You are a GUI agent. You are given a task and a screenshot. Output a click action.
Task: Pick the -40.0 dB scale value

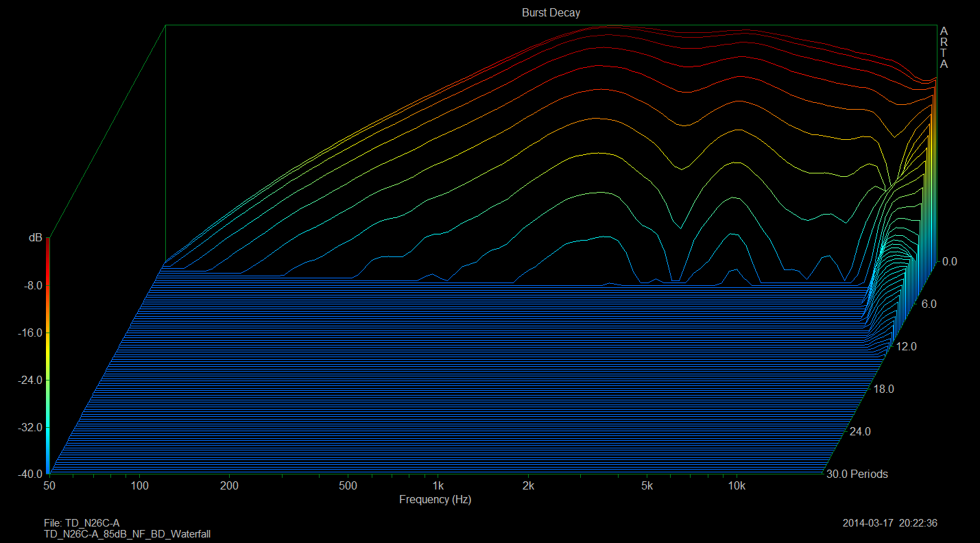29,474
